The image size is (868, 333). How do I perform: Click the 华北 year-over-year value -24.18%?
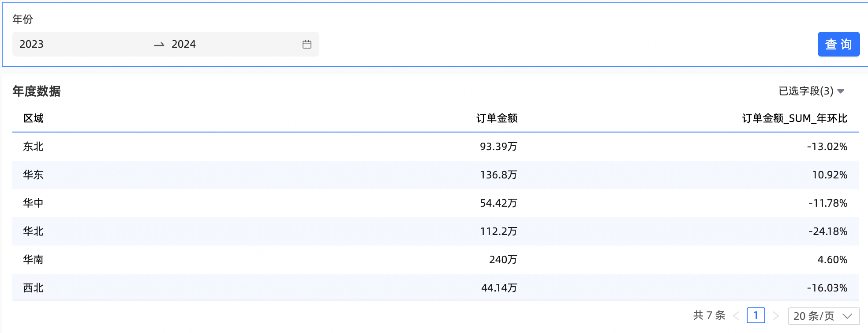[x=828, y=231]
